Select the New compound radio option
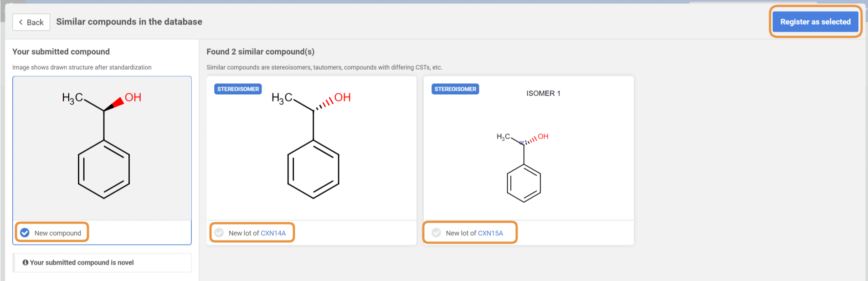 point(25,233)
